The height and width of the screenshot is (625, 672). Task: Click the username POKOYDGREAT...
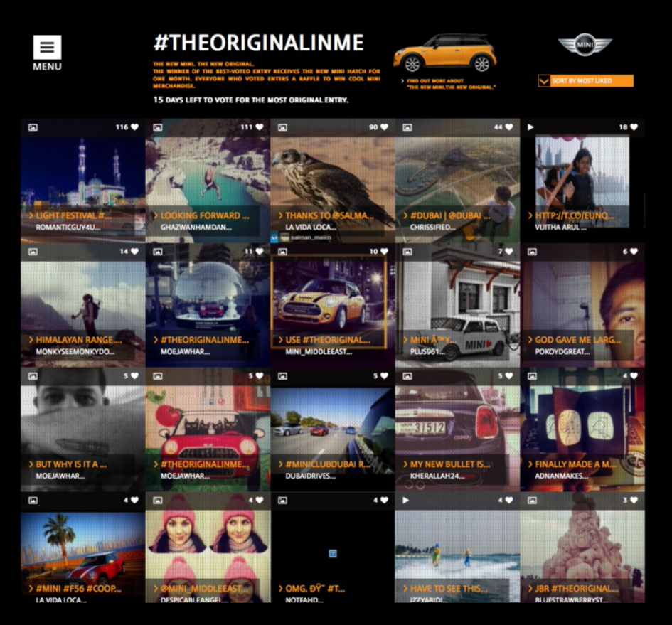point(562,351)
